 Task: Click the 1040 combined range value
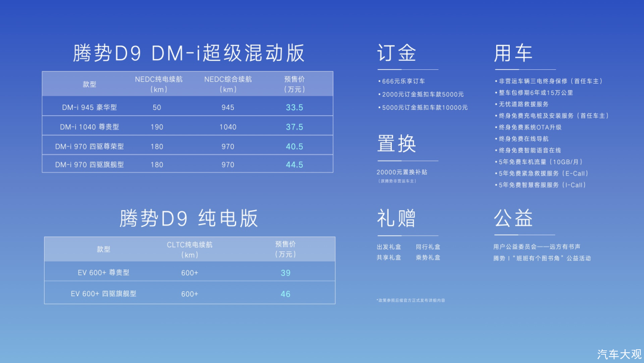point(228,127)
